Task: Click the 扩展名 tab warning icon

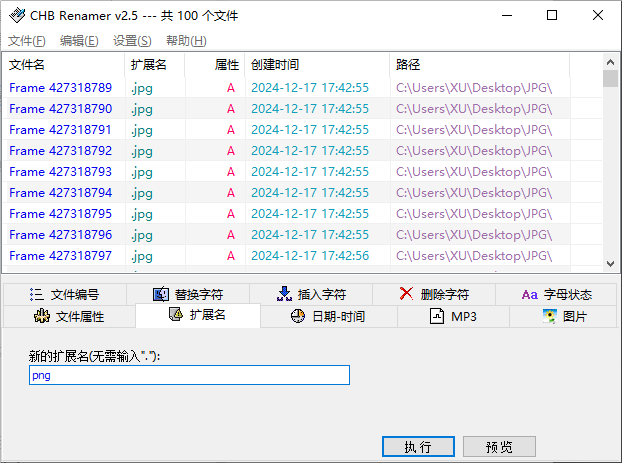Action: 176,314
